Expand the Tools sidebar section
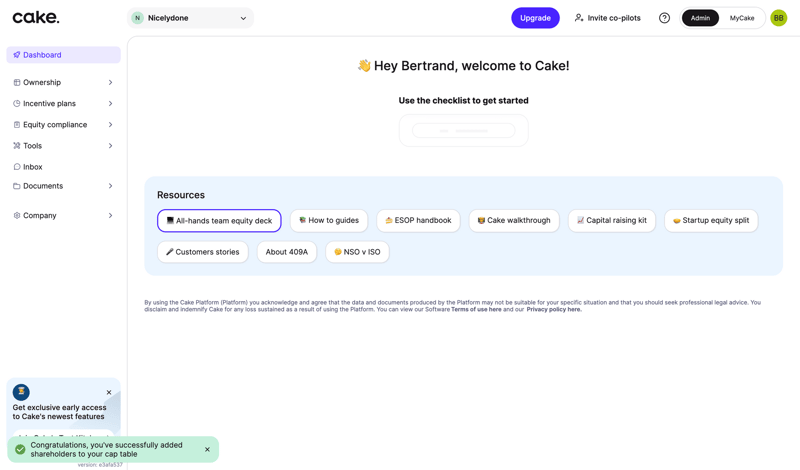This screenshot has height=470, width=800. pos(63,146)
